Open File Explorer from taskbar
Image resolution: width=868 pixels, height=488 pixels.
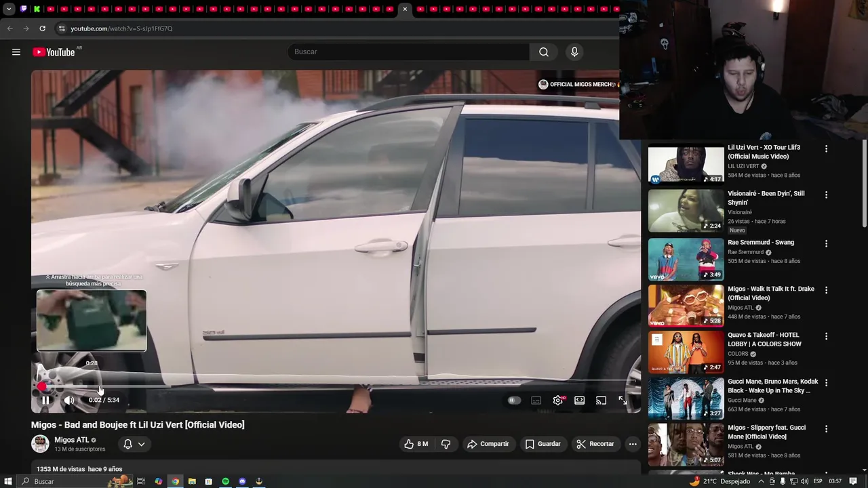point(192,481)
